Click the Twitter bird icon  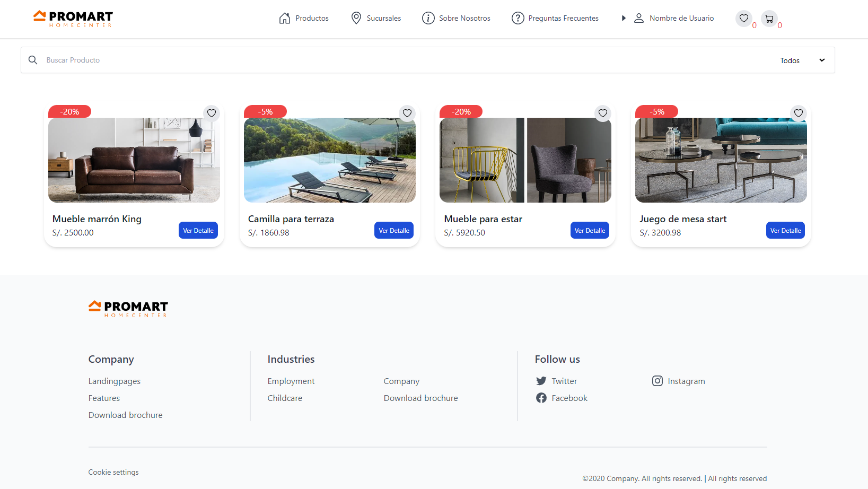[541, 381]
